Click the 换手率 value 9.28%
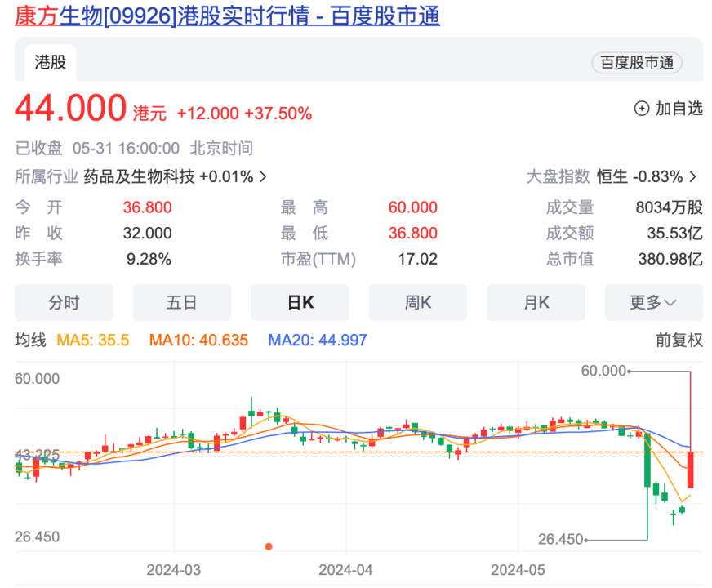712x588 pixels. (x=149, y=259)
